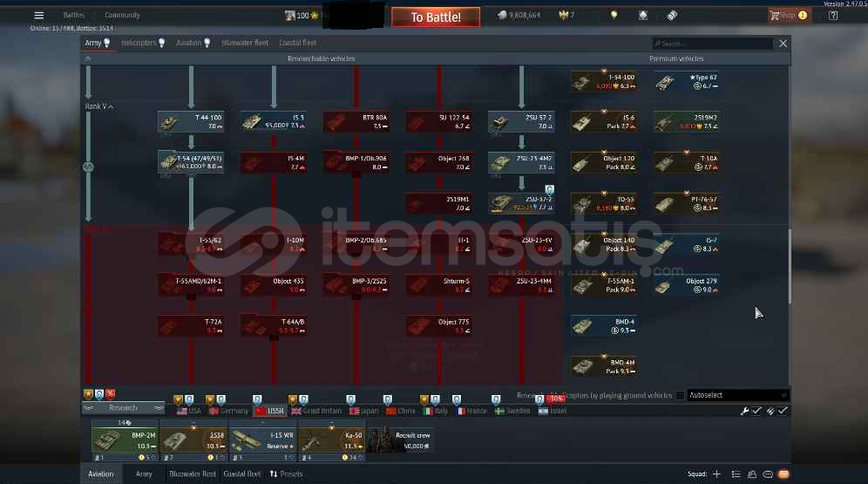Screen dimensions: 868x484
Task: Select the IS-3 vehicle card
Action: pos(274,122)
